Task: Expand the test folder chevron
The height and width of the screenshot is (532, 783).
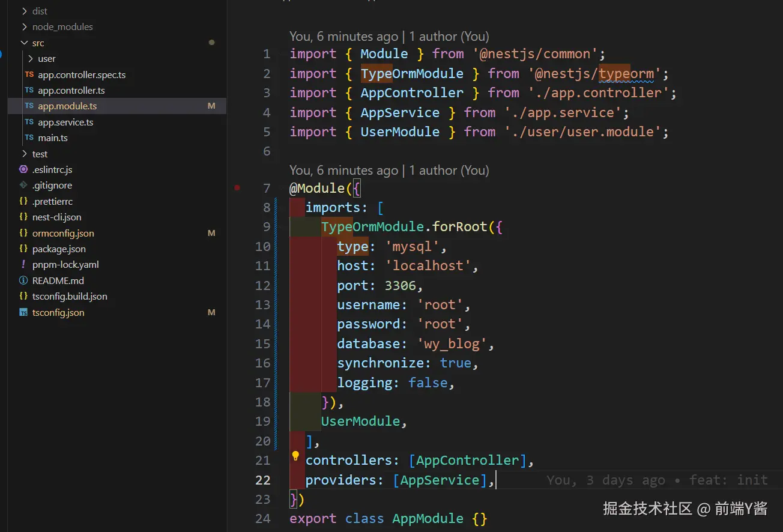Action: click(x=24, y=154)
